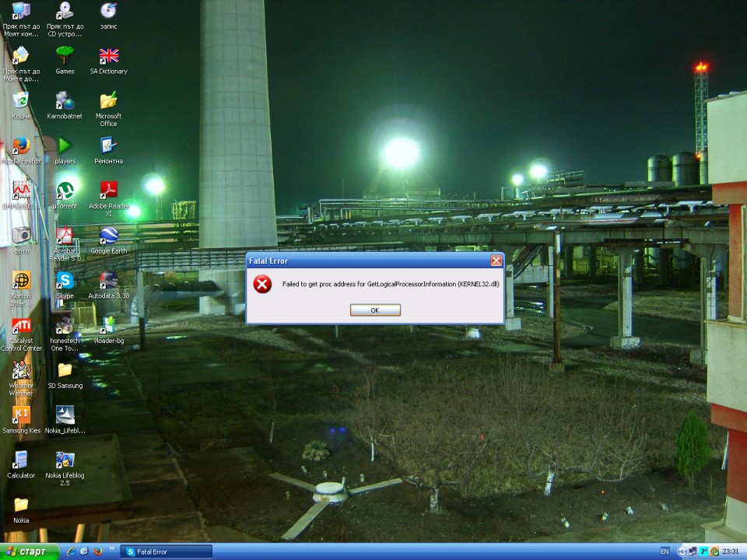Close the Fatal Error dialog window
This screenshot has width=747, height=560.
click(496, 261)
